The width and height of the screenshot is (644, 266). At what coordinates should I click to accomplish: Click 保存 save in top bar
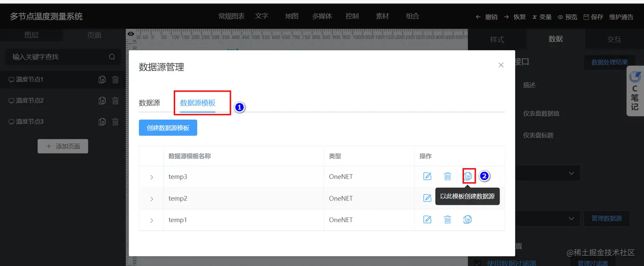click(x=593, y=17)
